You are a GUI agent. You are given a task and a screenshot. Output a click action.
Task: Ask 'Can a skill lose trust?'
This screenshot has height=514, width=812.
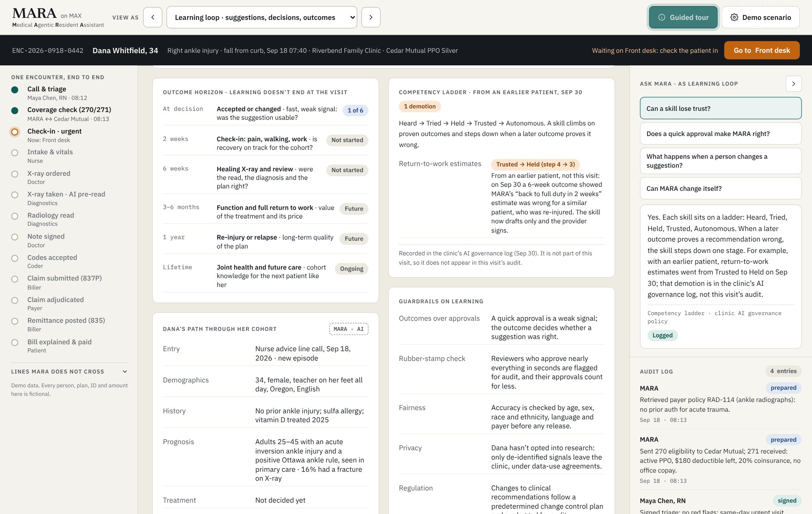(x=721, y=108)
